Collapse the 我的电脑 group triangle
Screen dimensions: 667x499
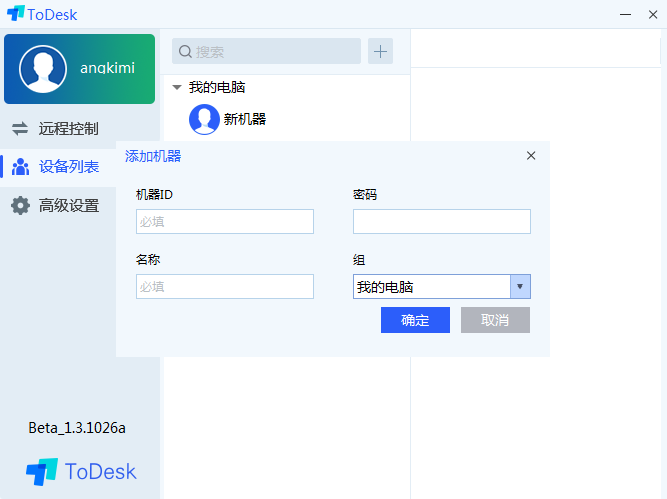coord(177,88)
